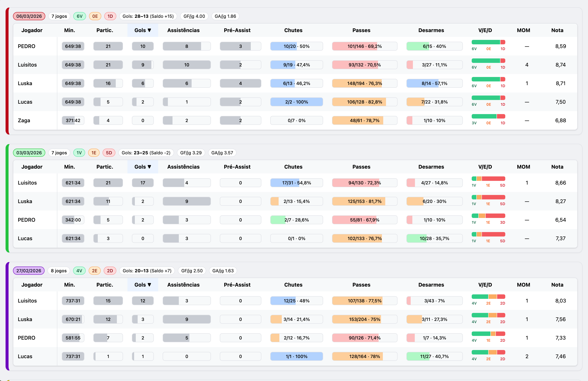Sort by Gols in 27/02/2026 table
The height and width of the screenshot is (381, 588).
[143, 285]
